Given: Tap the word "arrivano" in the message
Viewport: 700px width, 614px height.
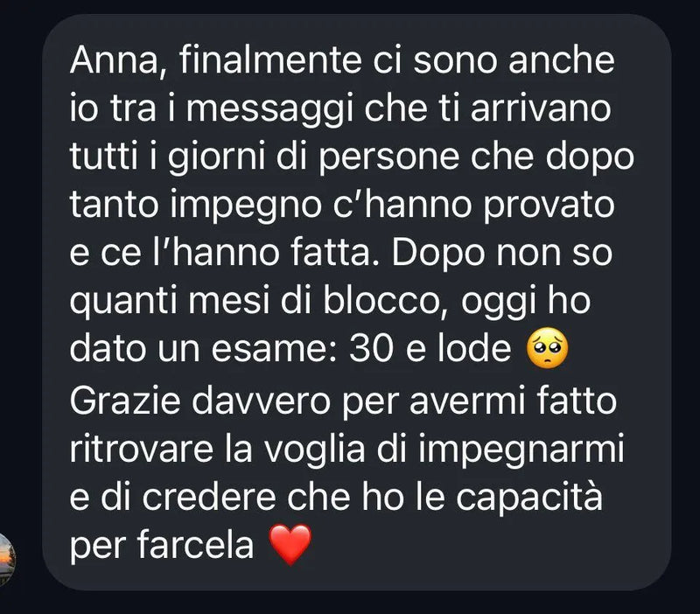Looking at the screenshot, I should pyautogui.click(x=541, y=108).
